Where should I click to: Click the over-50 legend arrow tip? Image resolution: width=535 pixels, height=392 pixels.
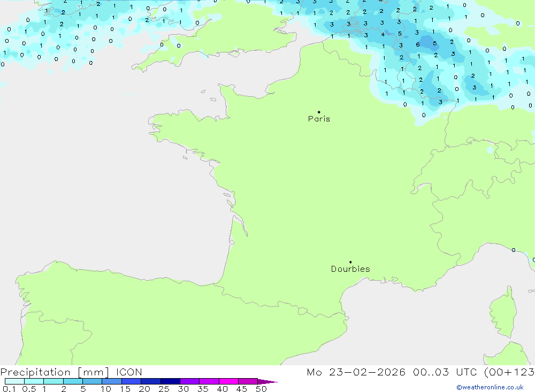tap(268, 382)
